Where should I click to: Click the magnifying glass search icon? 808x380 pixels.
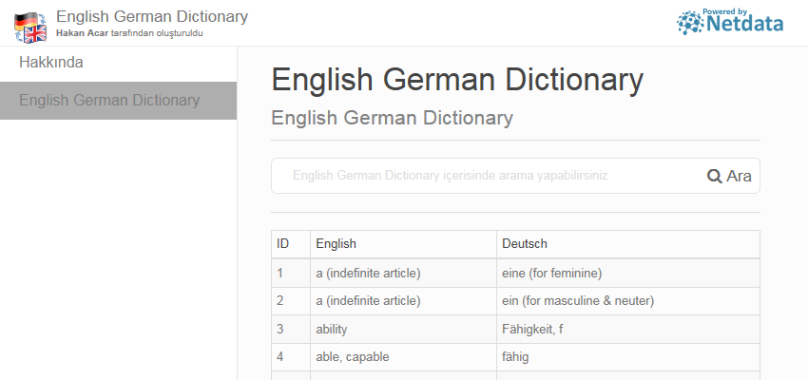(x=714, y=176)
